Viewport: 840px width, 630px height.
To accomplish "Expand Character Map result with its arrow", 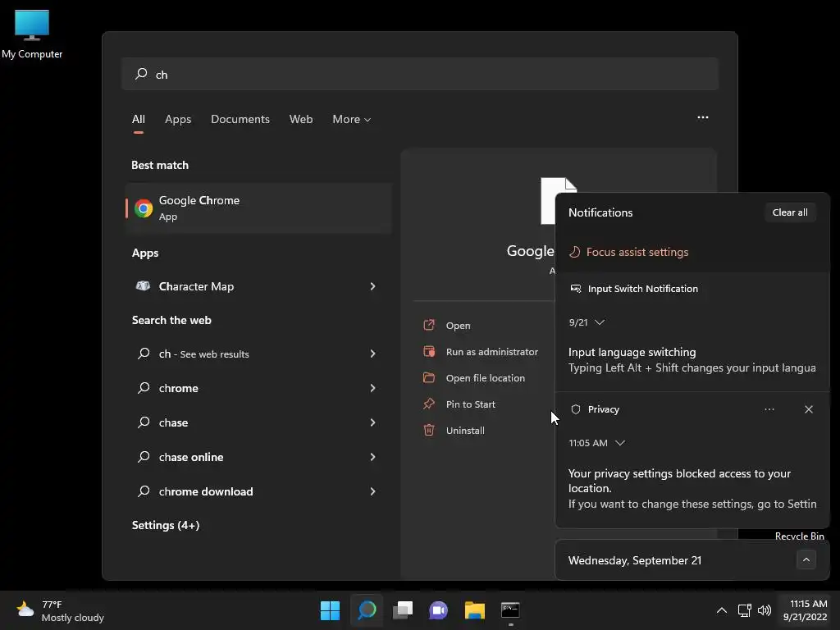I will (373, 286).
